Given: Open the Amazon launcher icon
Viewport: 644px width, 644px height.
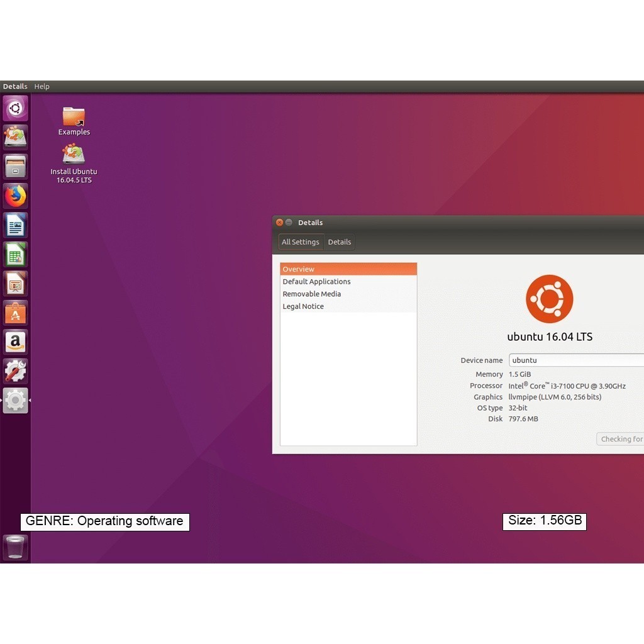Looking at the screenshot, I should (15, 342).
